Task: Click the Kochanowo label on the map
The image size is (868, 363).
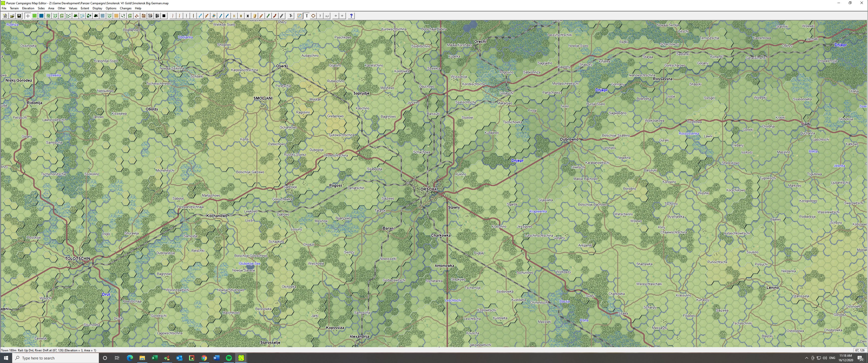Action: [x=217, y=216]
